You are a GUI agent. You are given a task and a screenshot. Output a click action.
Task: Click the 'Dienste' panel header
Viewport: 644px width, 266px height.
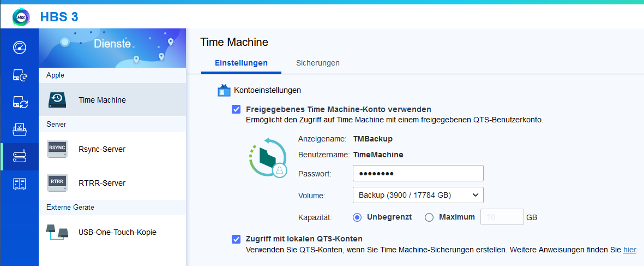coord(112,44)
